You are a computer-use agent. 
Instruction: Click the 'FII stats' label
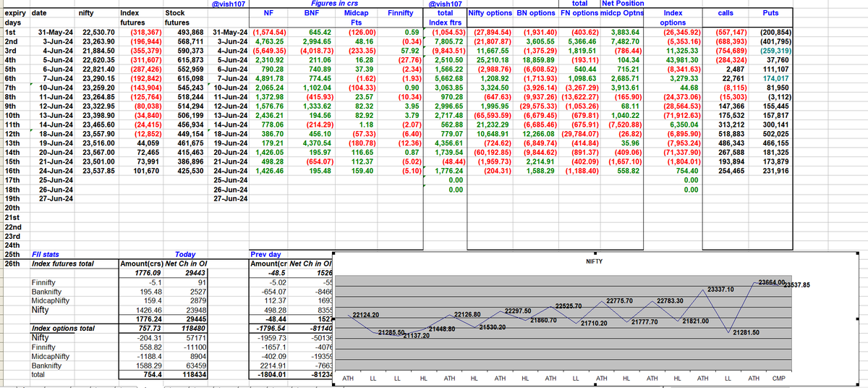coord(46,254)
